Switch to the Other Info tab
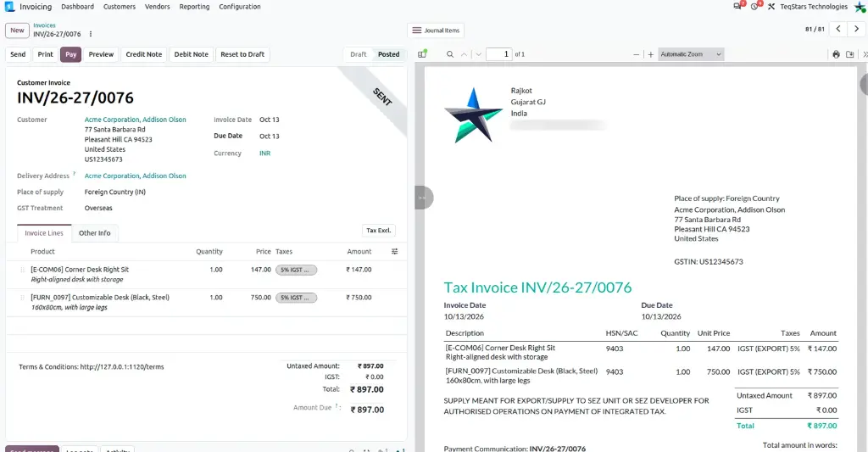The image size is (868, 452). [x=95, y=233]
